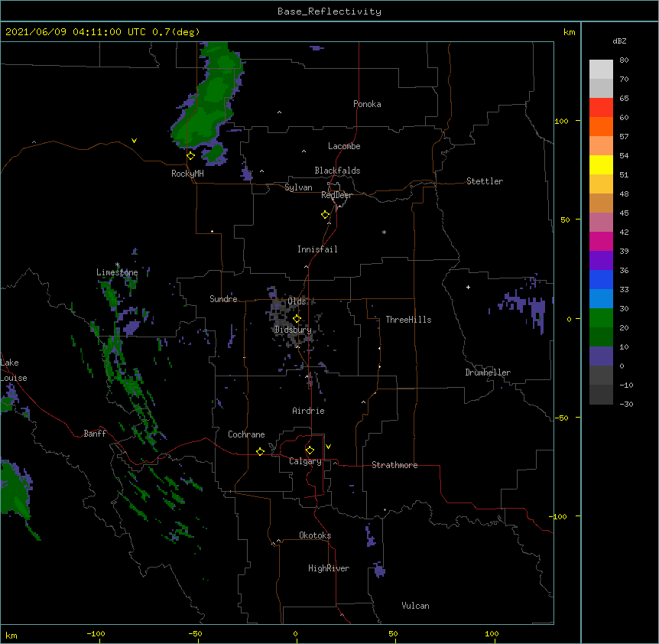Click the Airdrie label
The width and height of the screenshot is (659, 644).
click(309, 411)
